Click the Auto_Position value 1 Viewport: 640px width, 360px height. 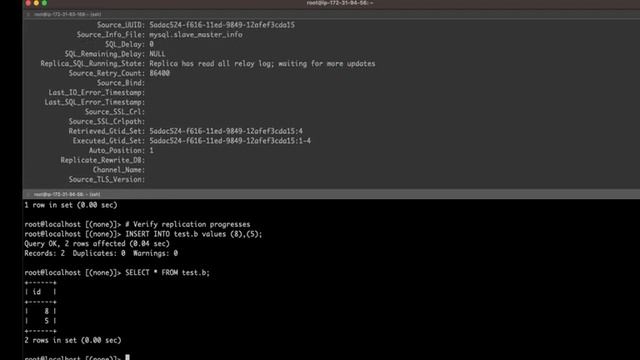pyautogui.click(x=151, y=151)
